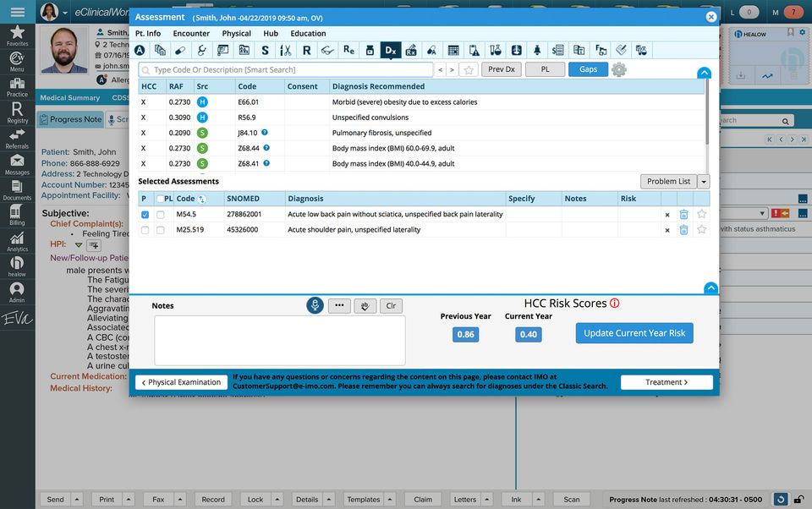Open the surgical scissors toolbar icon
This screenshot has height=509, width=812.
(x=285, y=50)
